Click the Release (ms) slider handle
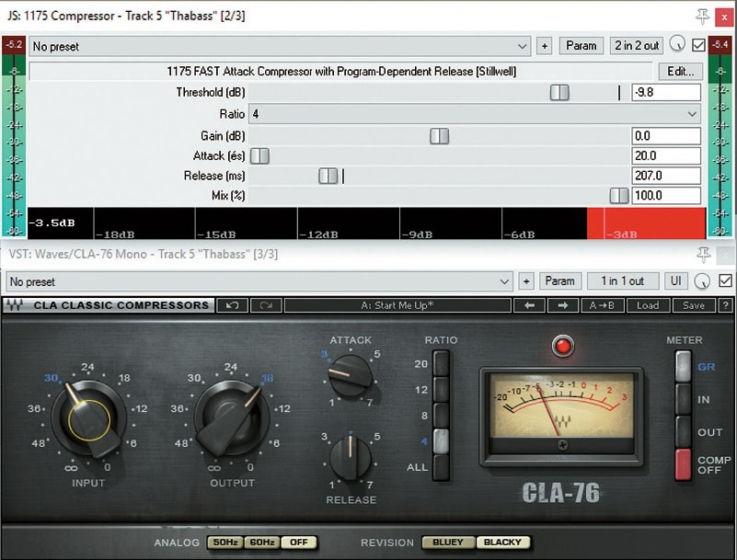This screenshot has width=737, height=560. (x=328, y=176)
